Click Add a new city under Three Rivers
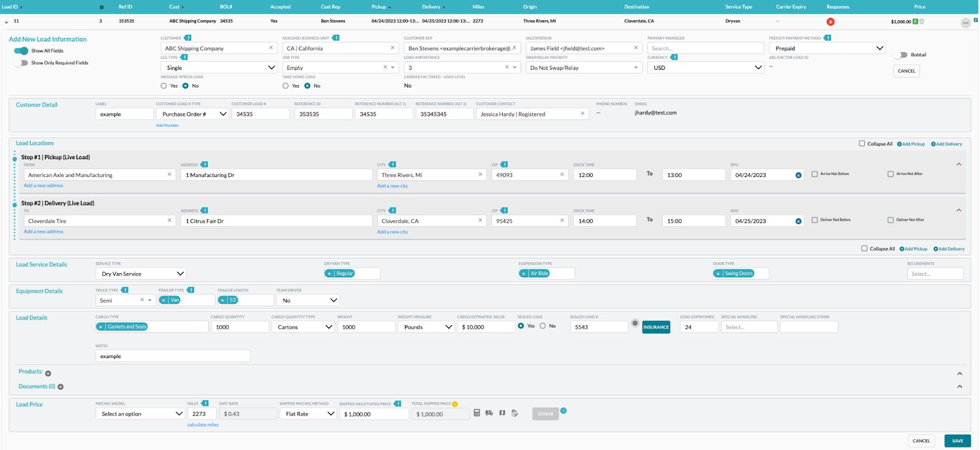The image size is (980, 450). [x=393, y=186]
